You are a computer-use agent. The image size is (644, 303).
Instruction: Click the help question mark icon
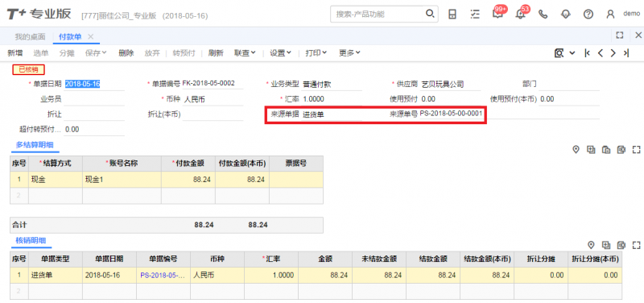(x=588, y=14)
